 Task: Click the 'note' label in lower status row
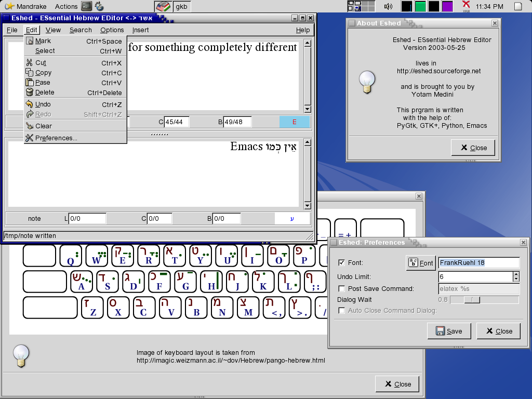point(34,219)
